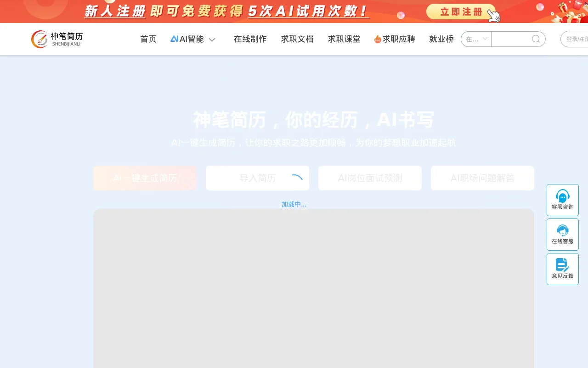Click the AI logo icon in navigation
The height and width of the screenshot is (368, 588).
click(x=174, y=39)
